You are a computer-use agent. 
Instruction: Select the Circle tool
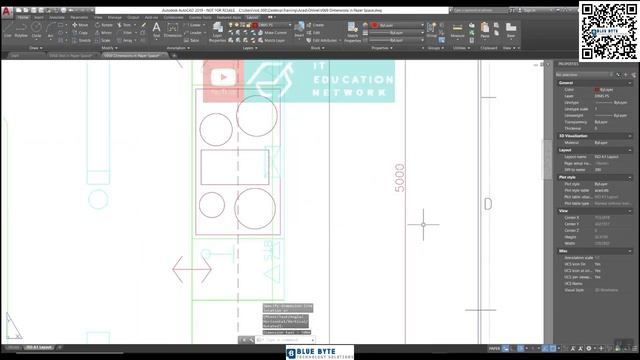tap(36, 30)
